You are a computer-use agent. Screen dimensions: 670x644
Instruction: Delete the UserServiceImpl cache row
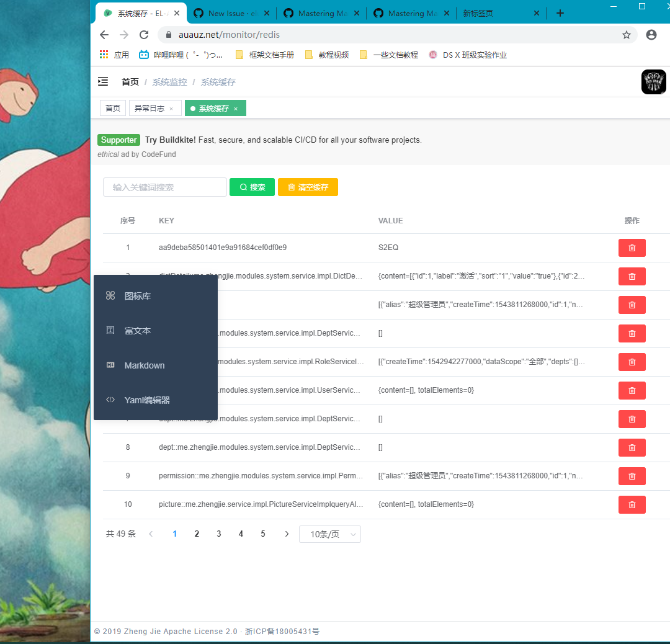coord(632,391)
